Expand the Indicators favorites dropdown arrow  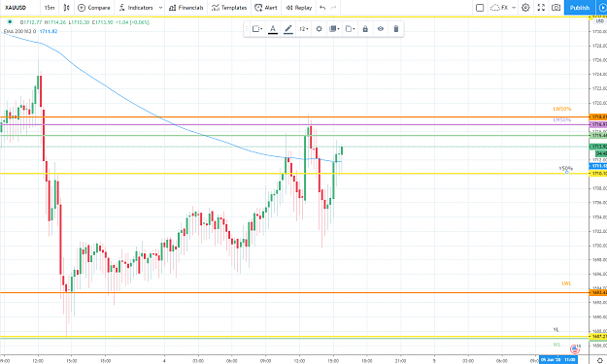pos(160,8)
